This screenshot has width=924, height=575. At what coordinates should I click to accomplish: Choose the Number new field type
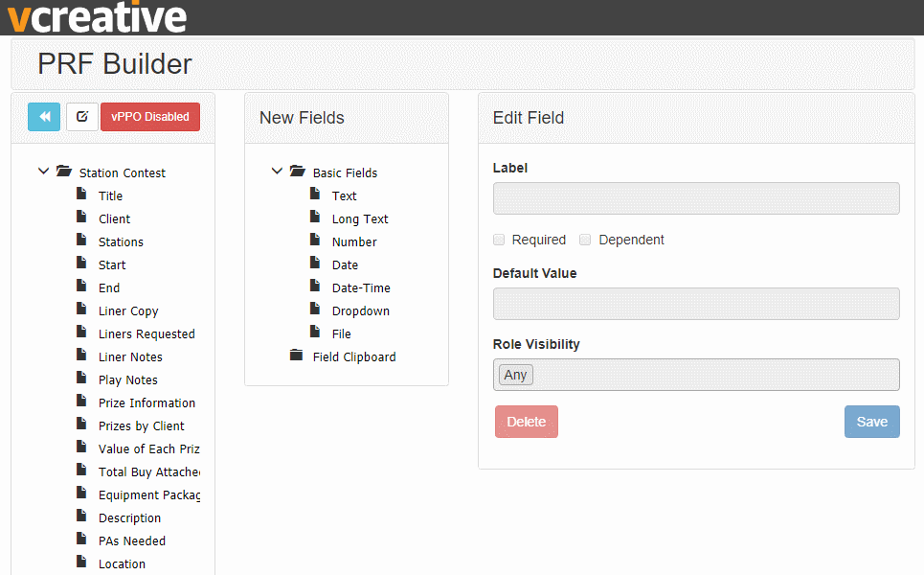(354, 241)
